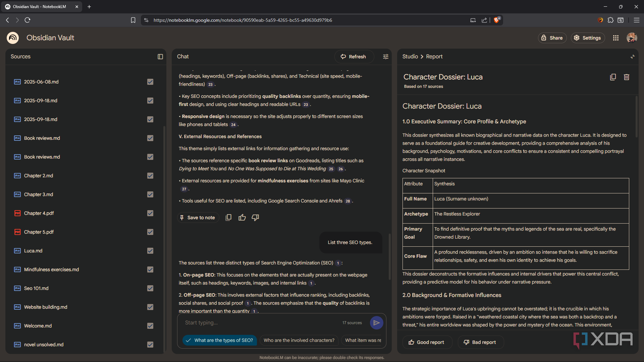Open citation 28 after Ahrefs
The width and height of the screenshot is (644, 362).
(x=348, y=201)
